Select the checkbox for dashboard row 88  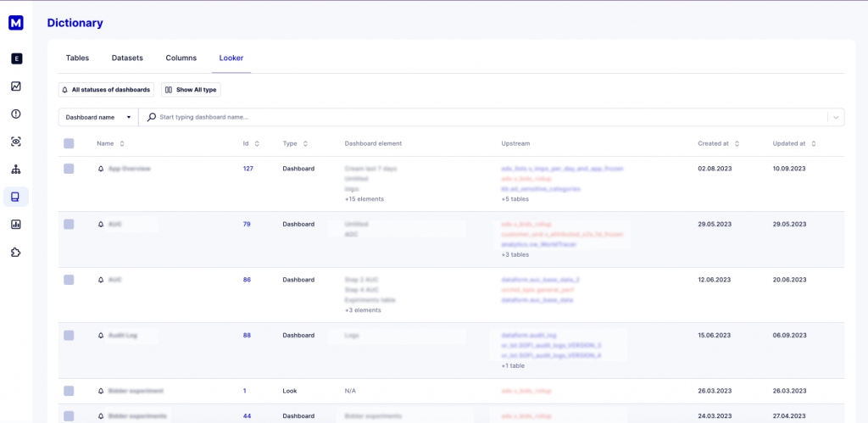[69, 335]
